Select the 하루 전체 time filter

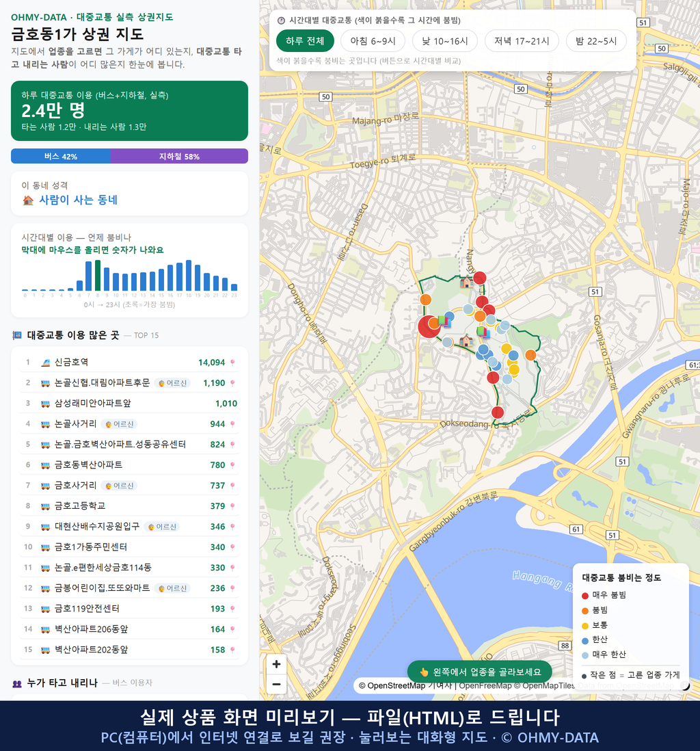[x=305, y=41]
